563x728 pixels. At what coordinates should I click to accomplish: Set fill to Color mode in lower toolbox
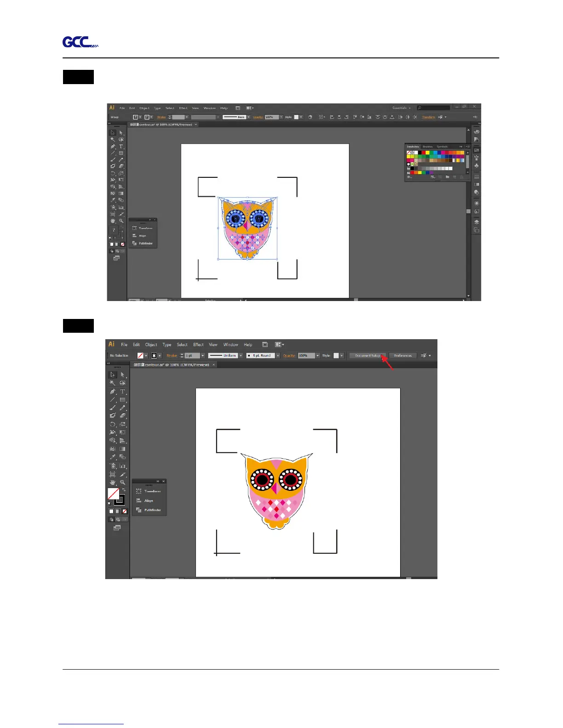[x=111, y=511]
